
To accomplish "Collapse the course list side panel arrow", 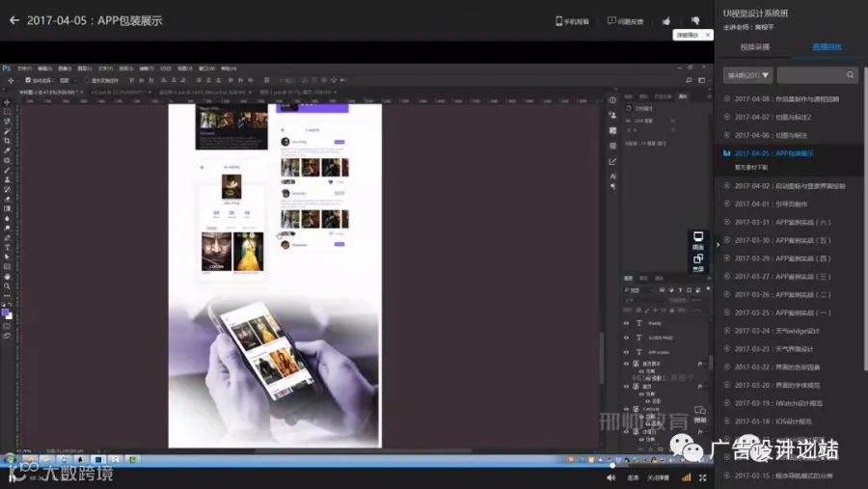I will (718, 244).
